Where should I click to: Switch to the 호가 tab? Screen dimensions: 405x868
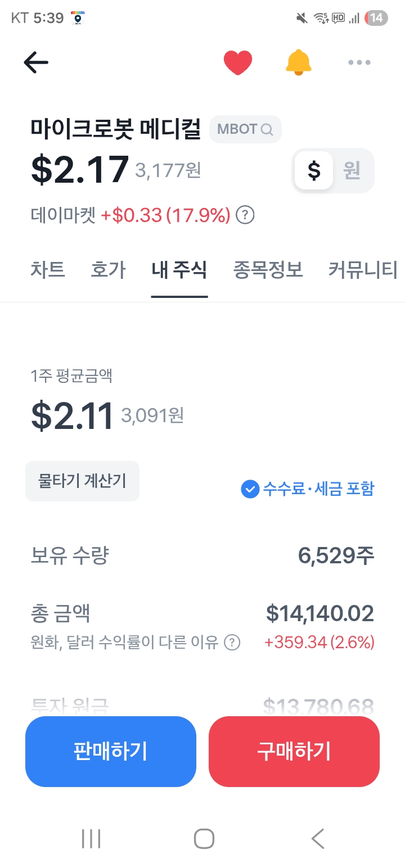click(x=108, y=270)
